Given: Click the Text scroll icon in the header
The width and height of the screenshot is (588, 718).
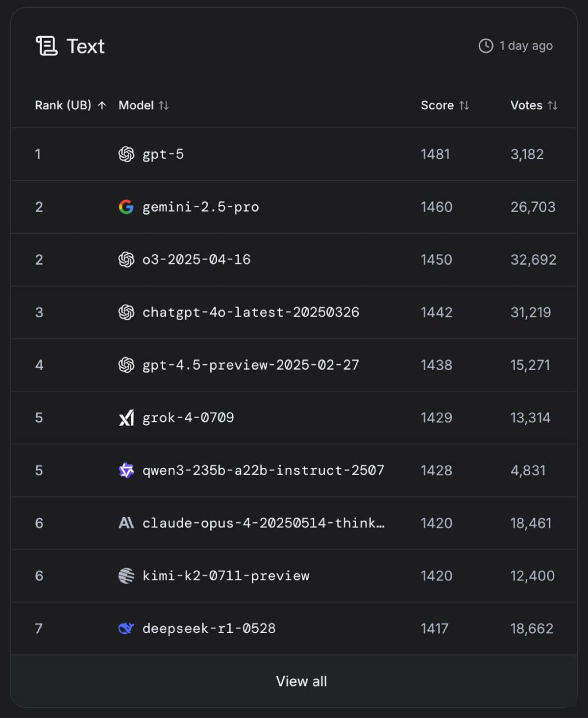Looking at the screenshot, I should [x=47, y=46].
